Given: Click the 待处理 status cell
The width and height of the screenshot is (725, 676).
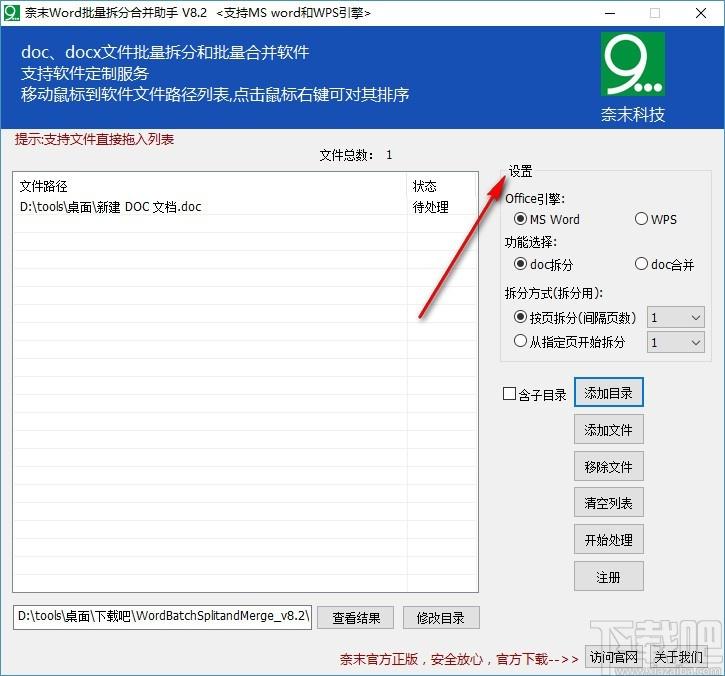Looking at the screenshot, I should pyautogui.click(x=430, y=207).
